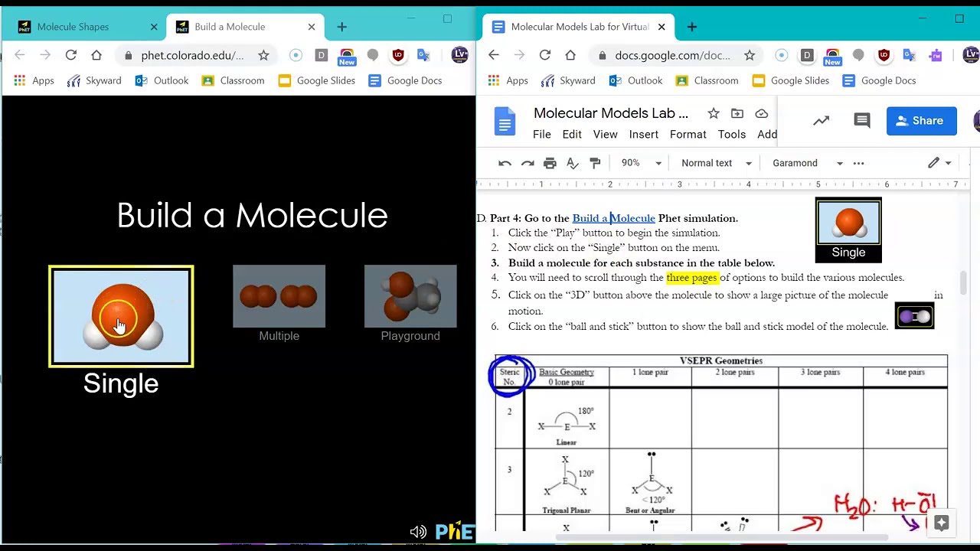Open Google Docs bookmark in left browser

coord(405,80)
